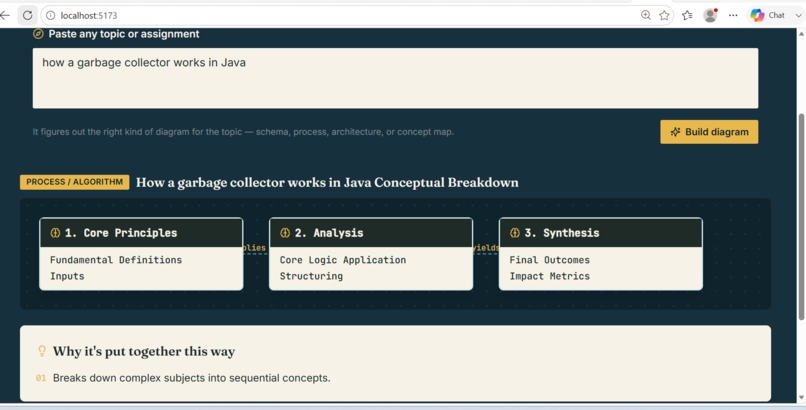
Task: Bookmark this page with the star icon
Action: click(x=664, y=15)
